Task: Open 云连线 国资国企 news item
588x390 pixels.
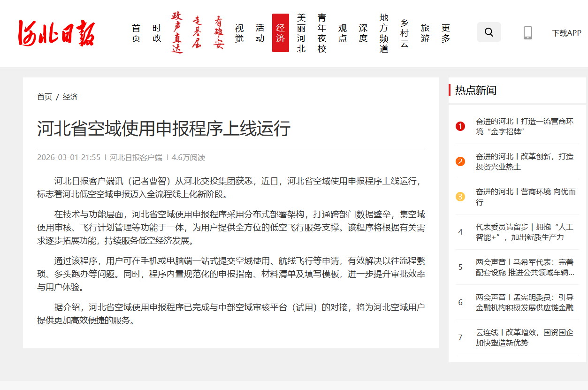Action: click(524, 337)
